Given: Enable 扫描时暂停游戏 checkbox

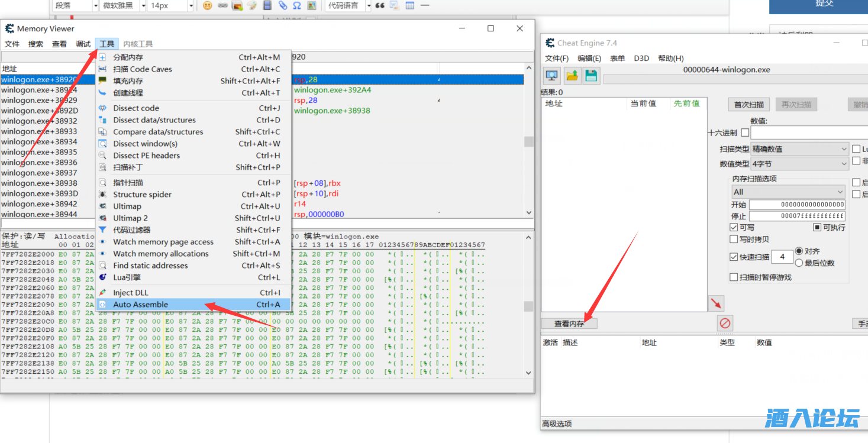Looking at the screenshot, I should click(x=734, y=277).
